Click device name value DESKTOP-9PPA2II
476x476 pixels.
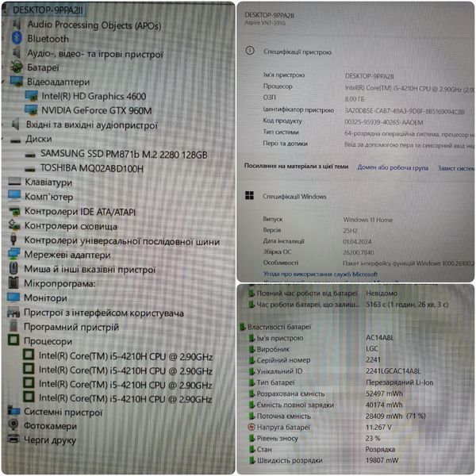tap(369, 76)
